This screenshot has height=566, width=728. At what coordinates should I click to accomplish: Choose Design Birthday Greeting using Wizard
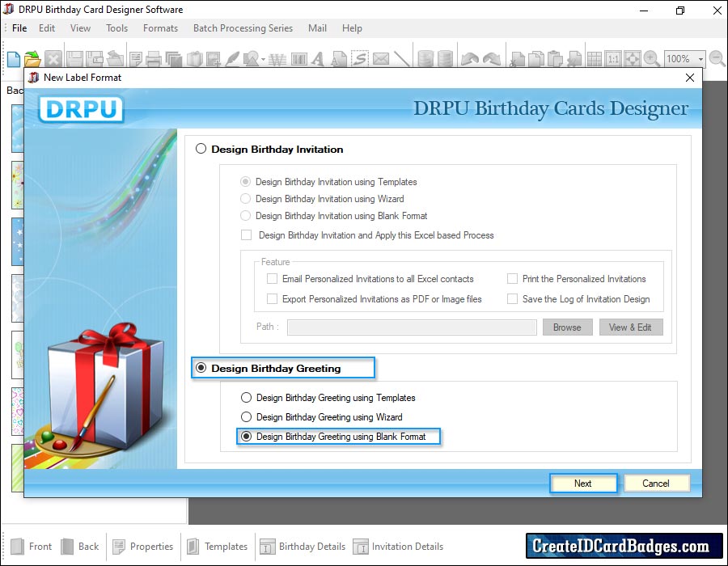click(x=246, y=416)
